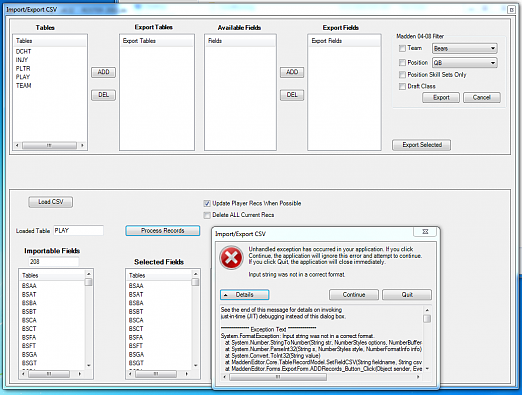The height and width of the screenshot is (395, 522).
Task: Click the Export Tables column header
Action: point(157,41)
